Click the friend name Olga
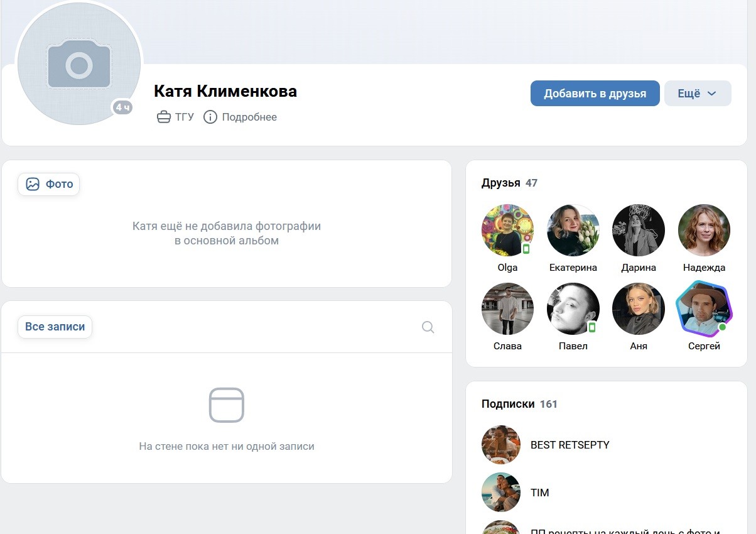The image size is (756, 534). click(x=507, y=268)
